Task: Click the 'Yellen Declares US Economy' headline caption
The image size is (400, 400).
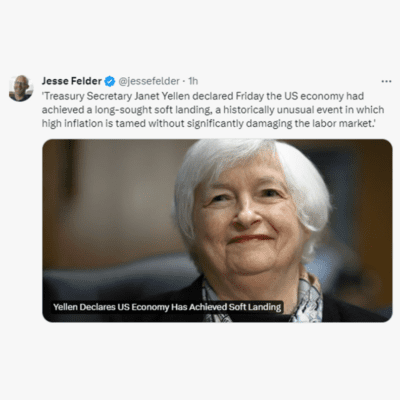Action: tap(167, 307)
